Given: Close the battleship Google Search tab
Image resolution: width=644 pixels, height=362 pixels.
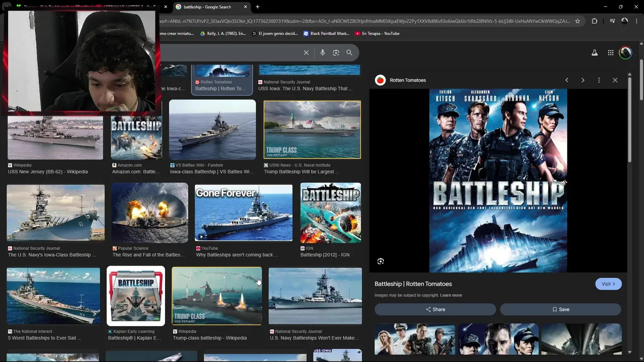Looking at the screenshot, I should 246,7.
